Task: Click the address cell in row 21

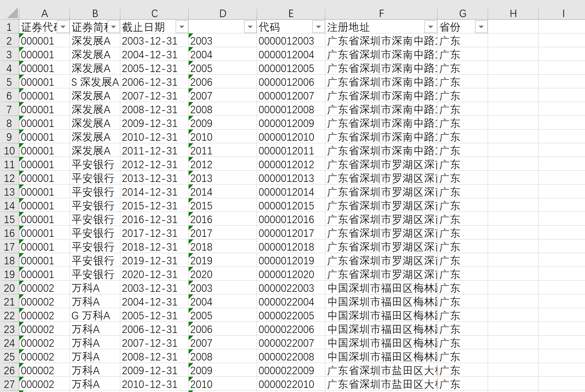Action: click(381, 302)
